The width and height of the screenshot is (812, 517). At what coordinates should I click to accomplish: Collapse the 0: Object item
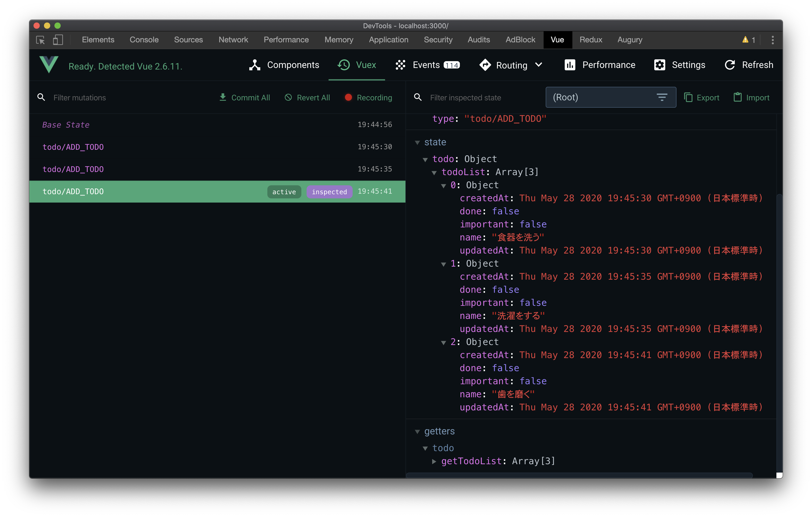click(x=443, y=186)
